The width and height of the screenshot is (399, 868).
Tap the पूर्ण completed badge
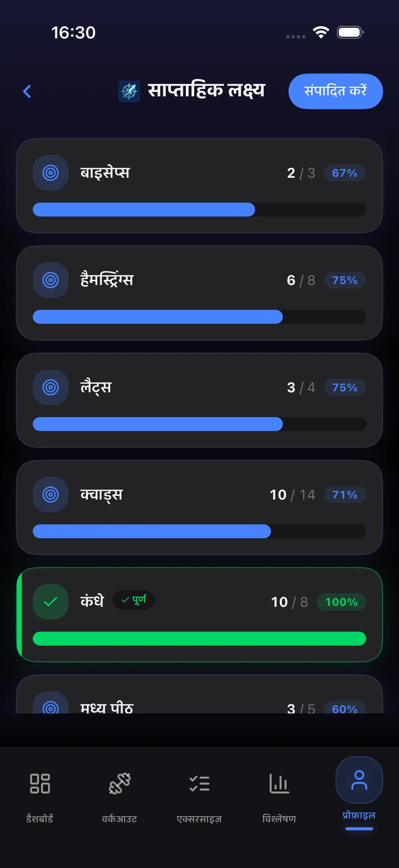coord(134,600)
